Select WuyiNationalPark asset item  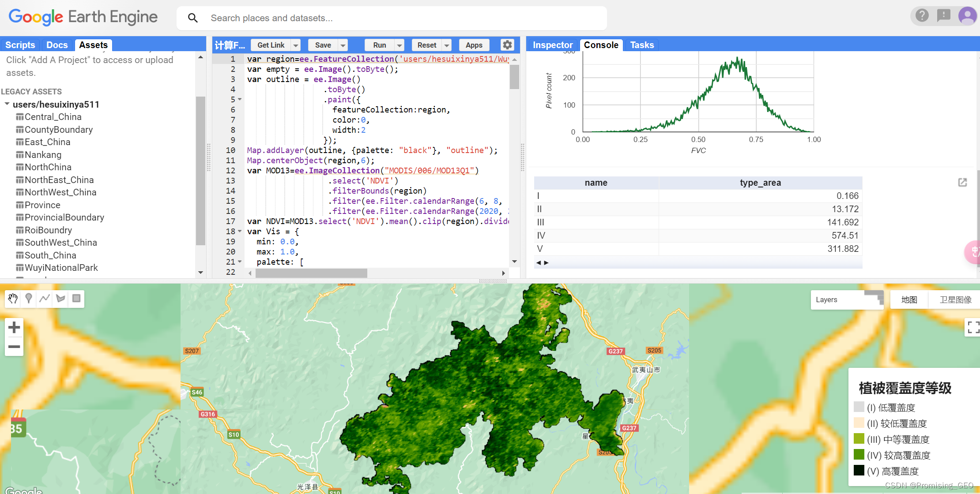click(x=62, y=268)
